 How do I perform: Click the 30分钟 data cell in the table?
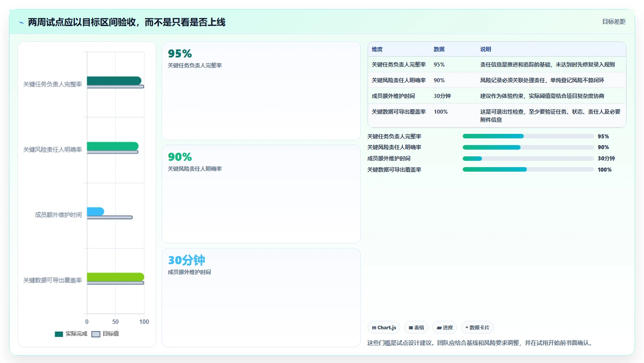(442, 96)
